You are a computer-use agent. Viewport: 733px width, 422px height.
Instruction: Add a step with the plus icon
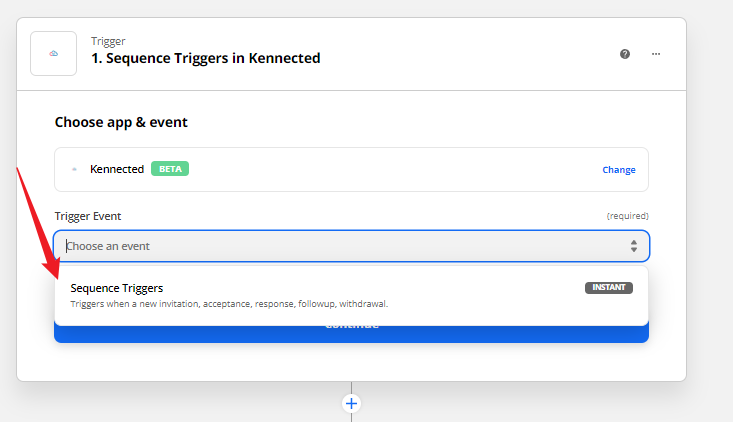352,403
